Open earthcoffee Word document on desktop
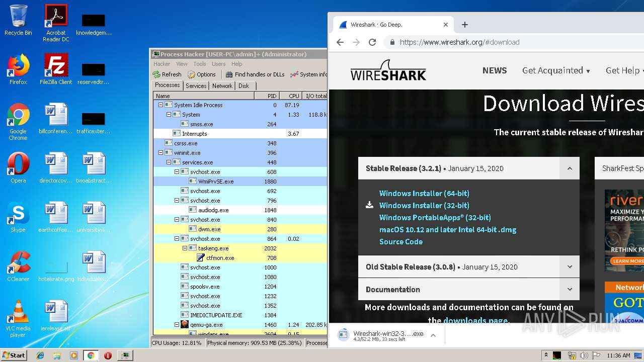Viewport: 644px width, 362px height. [56, 217]
